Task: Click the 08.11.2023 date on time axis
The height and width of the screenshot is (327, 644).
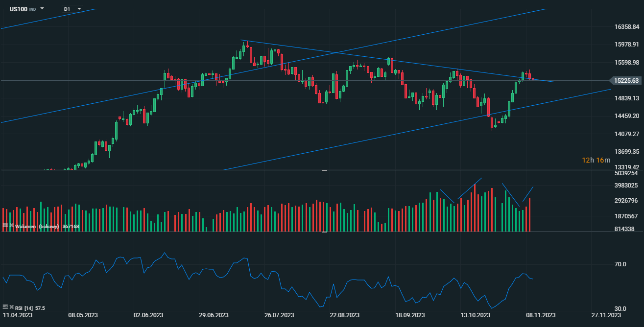Action: click(540, 315)
